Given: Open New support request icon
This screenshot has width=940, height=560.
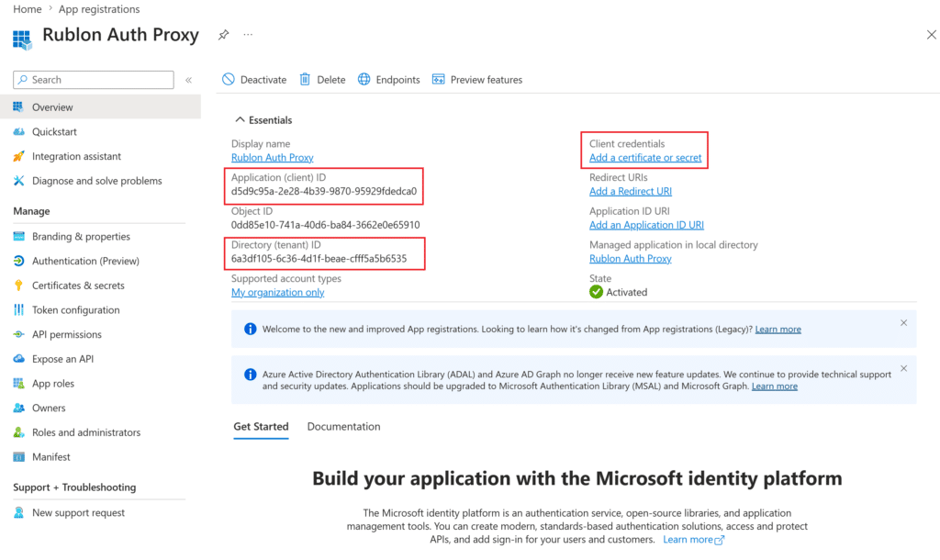Looking at the screenshot, I should (x=18, y=512).
